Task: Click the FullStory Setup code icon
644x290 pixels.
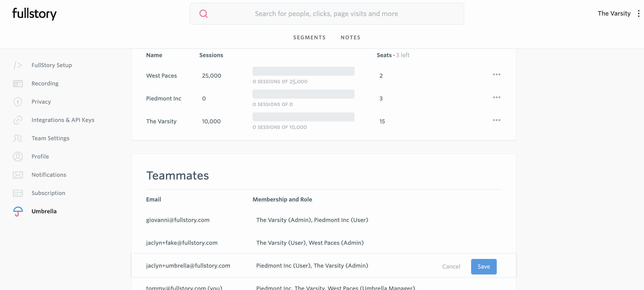Action: [18, 65]
